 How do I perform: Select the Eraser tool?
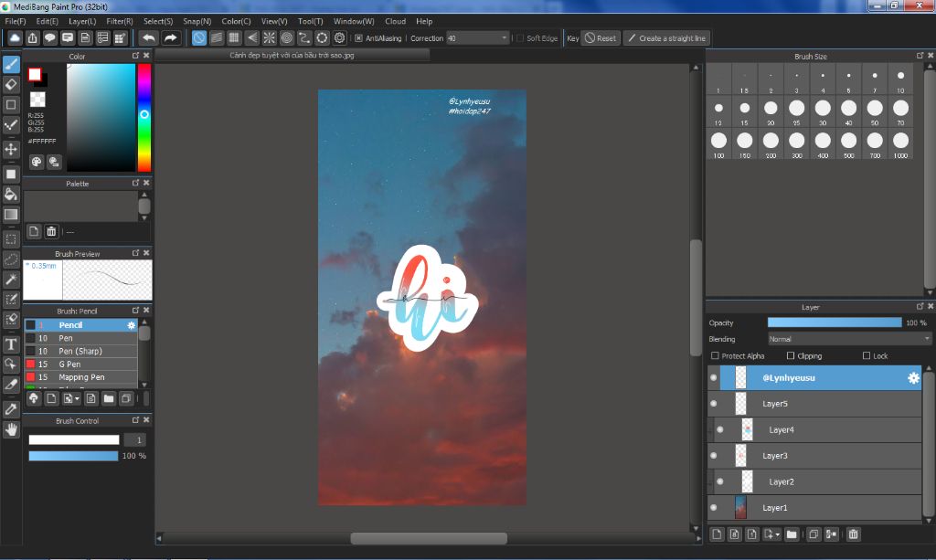[x=11, y=85]
